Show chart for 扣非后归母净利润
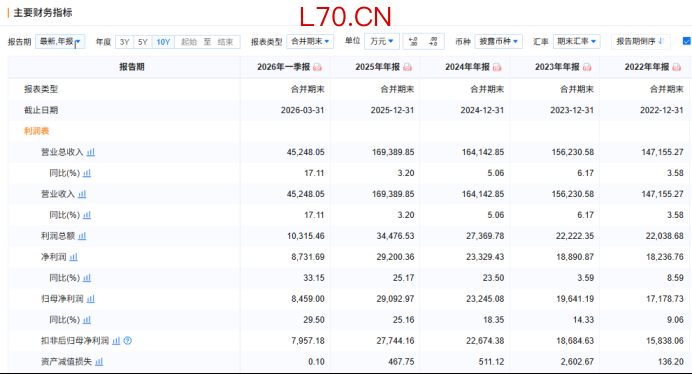 pyautogui.click(x=116, y=341)
